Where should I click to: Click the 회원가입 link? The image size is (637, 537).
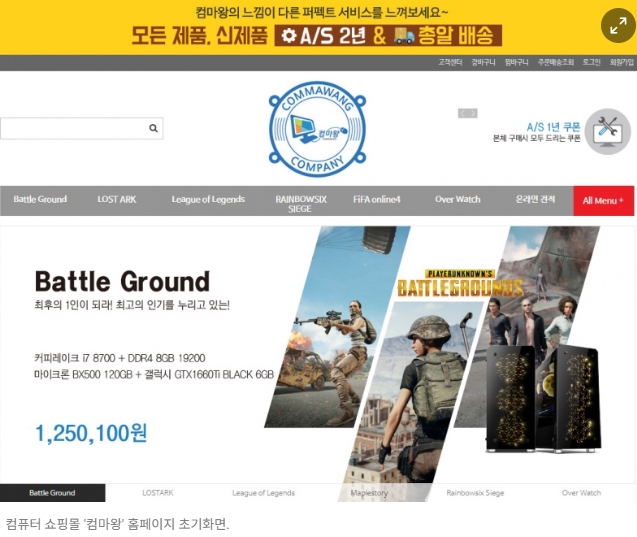click(x=621, y=63)
